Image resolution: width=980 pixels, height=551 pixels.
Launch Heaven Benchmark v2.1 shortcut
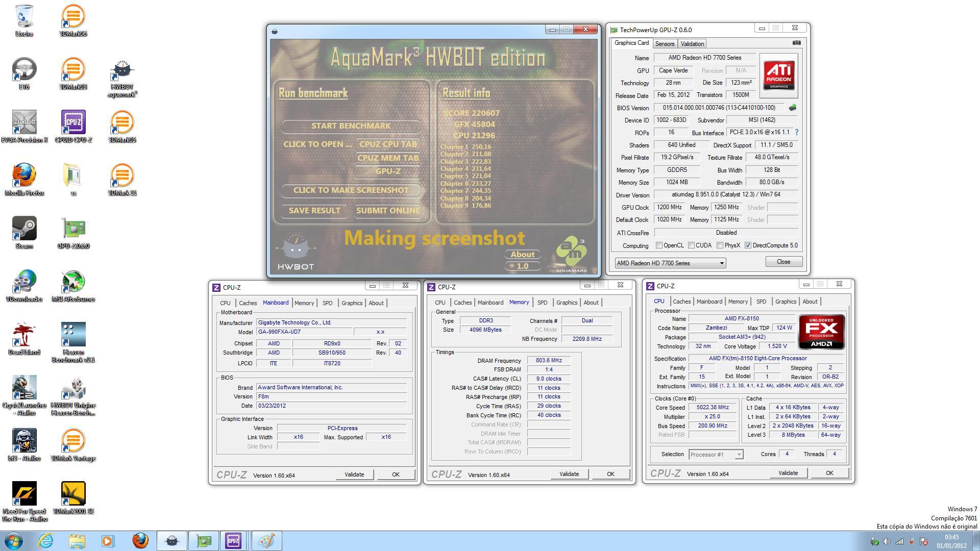pyautogui.click(x=73, y=343)
